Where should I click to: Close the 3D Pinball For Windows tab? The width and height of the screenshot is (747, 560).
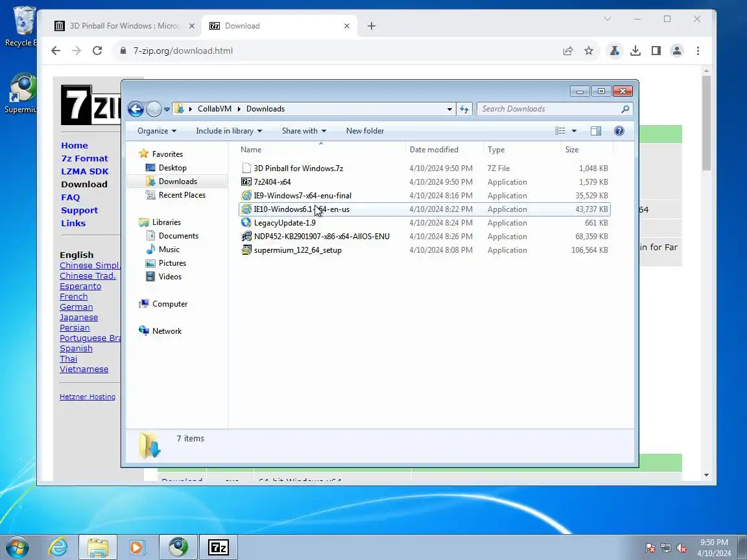[191, 26]
